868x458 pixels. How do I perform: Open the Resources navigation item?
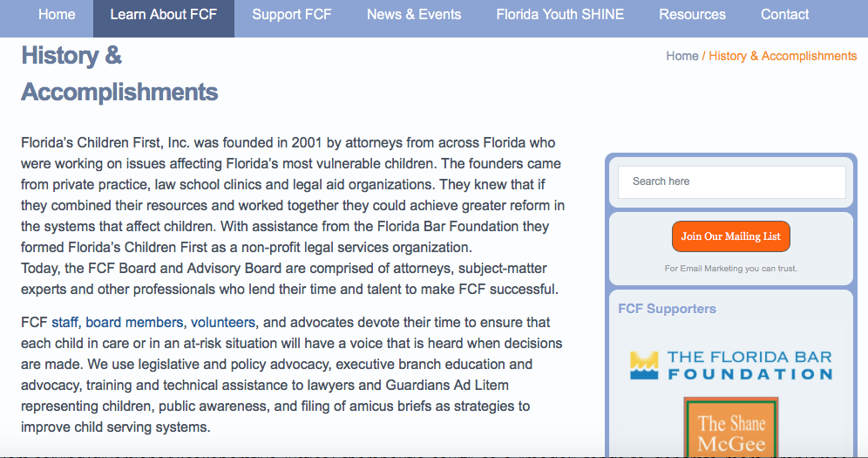point(692,15)
